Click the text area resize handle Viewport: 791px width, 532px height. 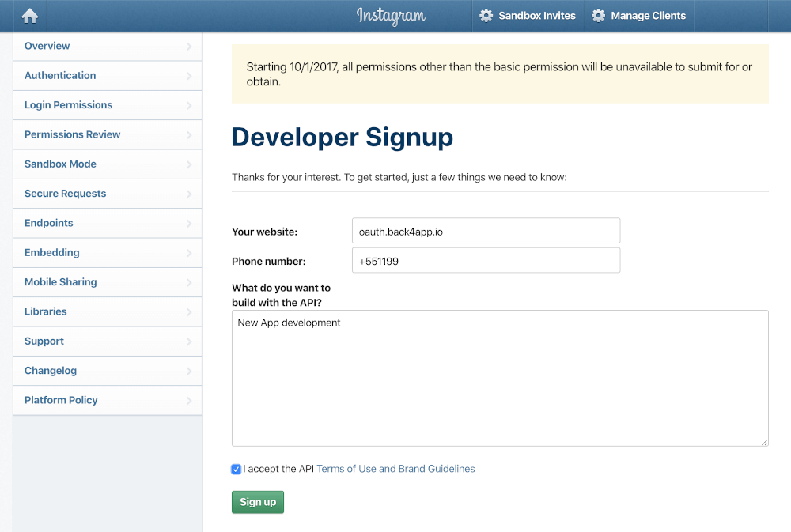coord(764,442)
